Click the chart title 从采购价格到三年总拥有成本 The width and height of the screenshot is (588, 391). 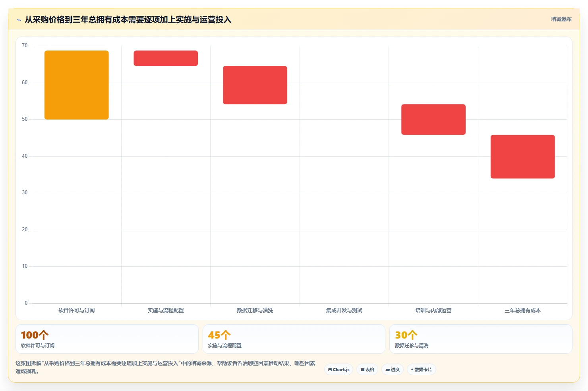click(x=128, y=19)
